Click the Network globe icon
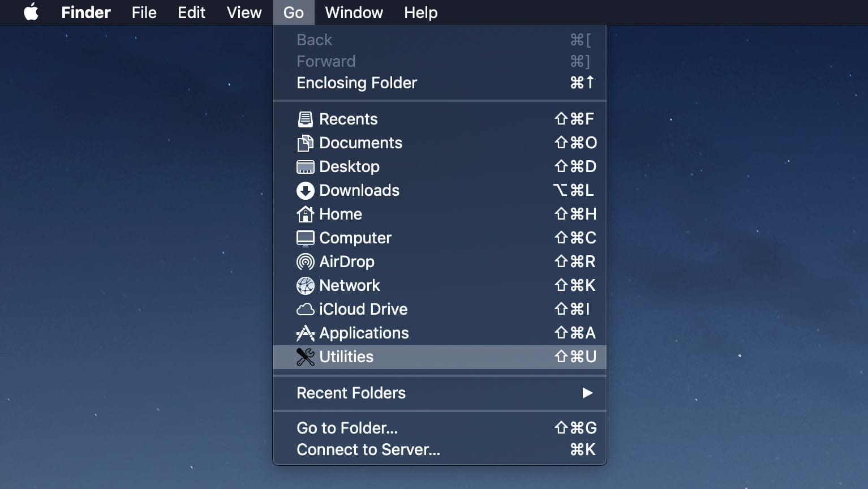This screenshot has width=868, height=489. point(306,285)
